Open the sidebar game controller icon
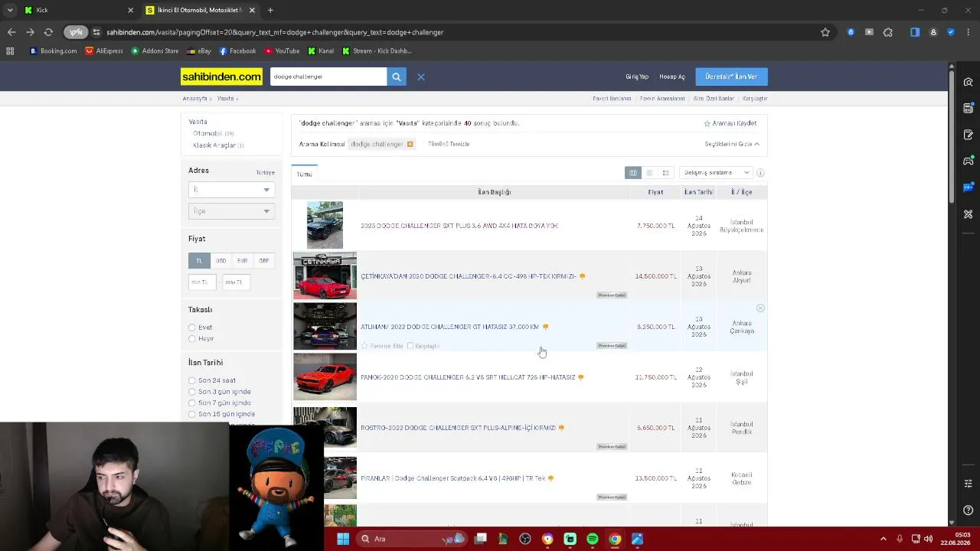Image resolution: width=980 pixels, height=551 pixels. click(x=969, y=161)
